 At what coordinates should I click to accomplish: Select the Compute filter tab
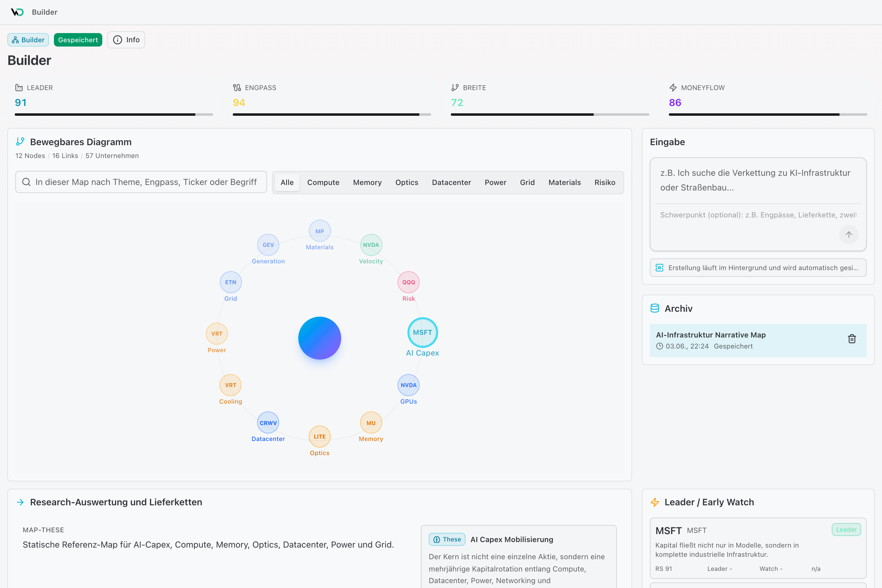pyautogui.click(x=323, y=182)
